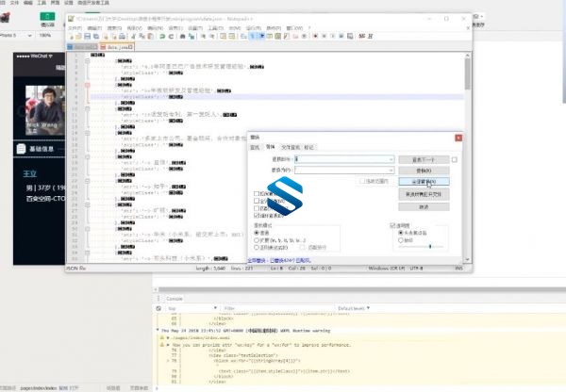Collapse the fold marker at line 2
The width and height of the screenshot is (566, 392).
[x=88, y=61]
